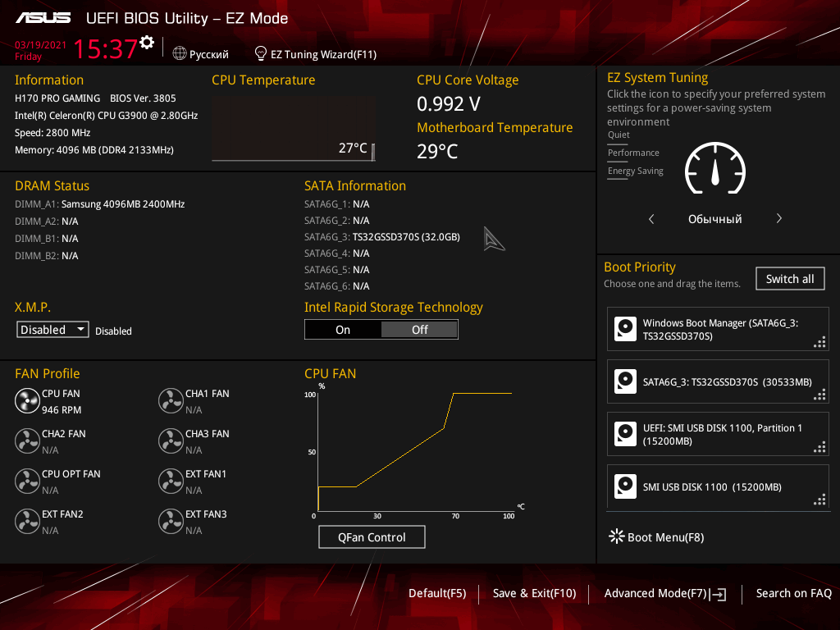840x630 pixels.
Task: Click DIMM_A1 Samsung 4096MB 2400MHz entry
Action: [99, 204]
